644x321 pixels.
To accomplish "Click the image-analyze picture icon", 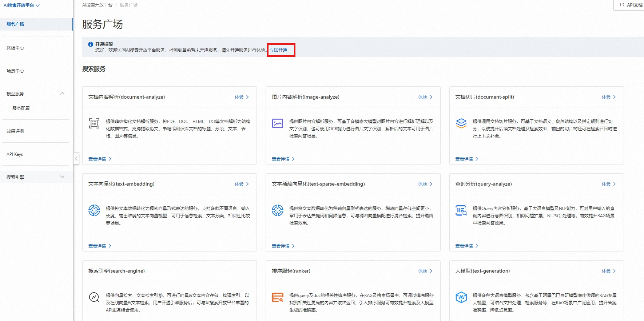I will click(278, 123).
